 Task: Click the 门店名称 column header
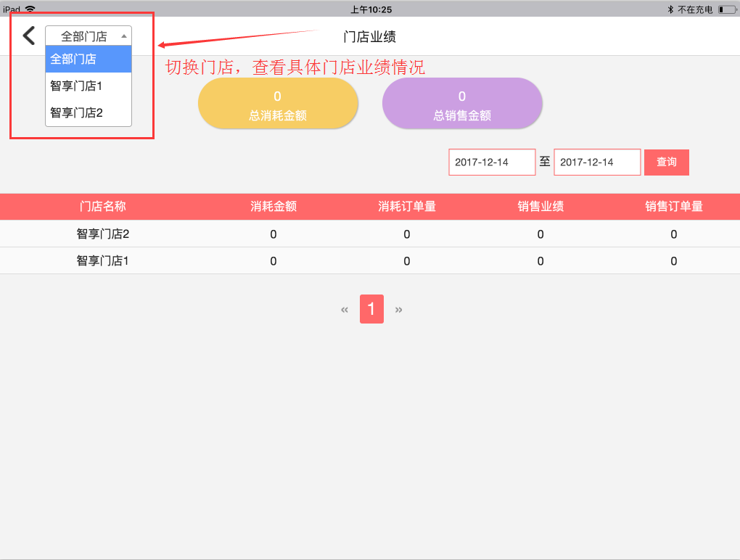click(x=102, y=207)
